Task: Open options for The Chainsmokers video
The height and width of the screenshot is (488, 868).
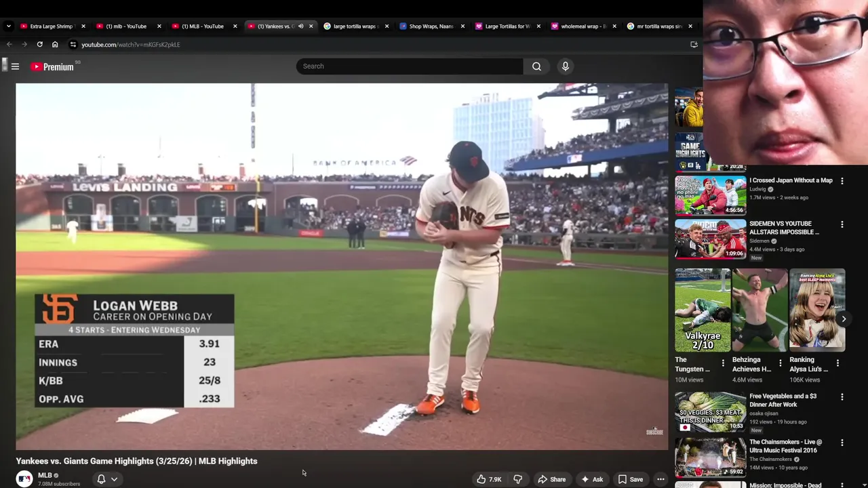Action: click(x=842, y=443)
